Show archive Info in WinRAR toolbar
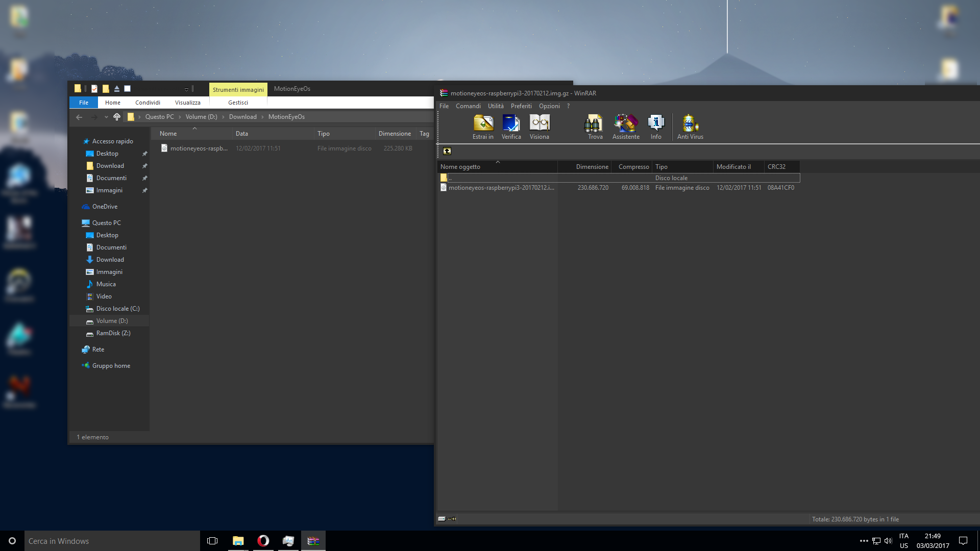The image size is (980, 551). tap(656, 127)
